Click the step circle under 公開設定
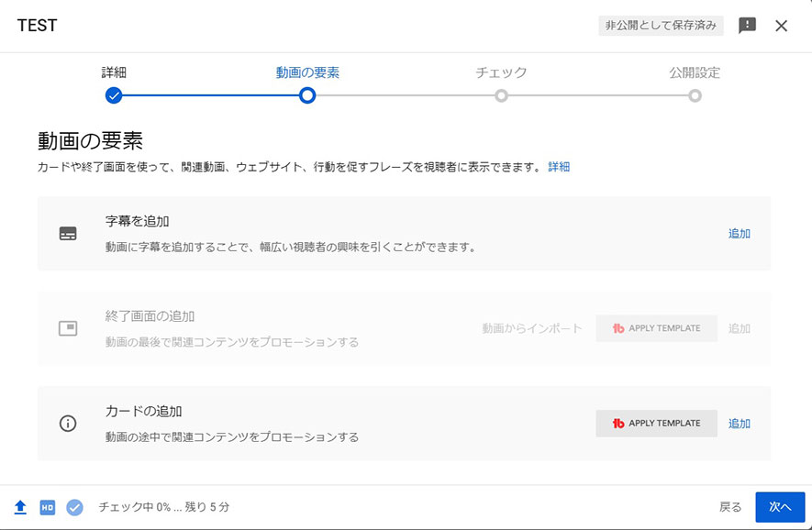The width and height of the screenshot is (812, 530). point(695,95)
